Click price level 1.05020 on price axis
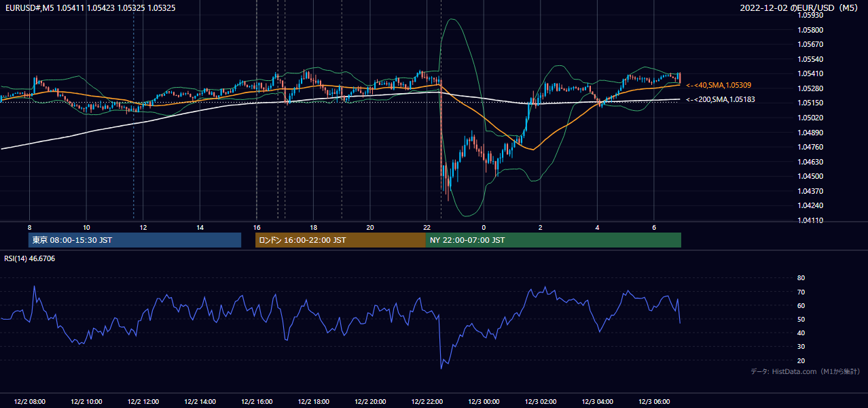The height and width of the screenshot is (408, 868). click(810, 118)
